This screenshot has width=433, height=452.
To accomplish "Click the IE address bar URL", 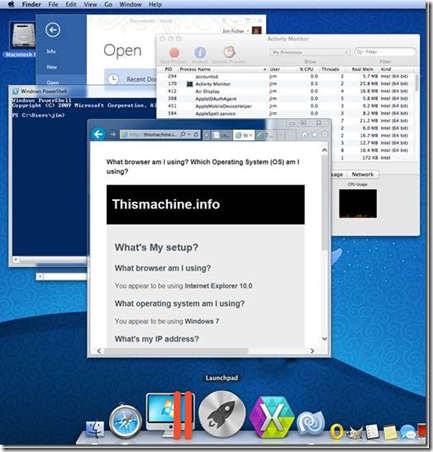I will [x=153, y=135].
